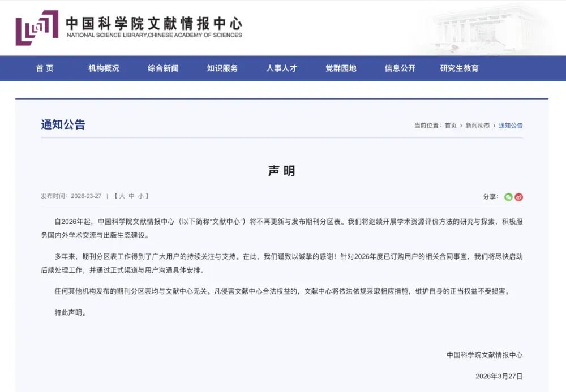Click the 通知公告 section heading
Screen dimensions: 566x392
pyautogui.click(x=63, y=125)
